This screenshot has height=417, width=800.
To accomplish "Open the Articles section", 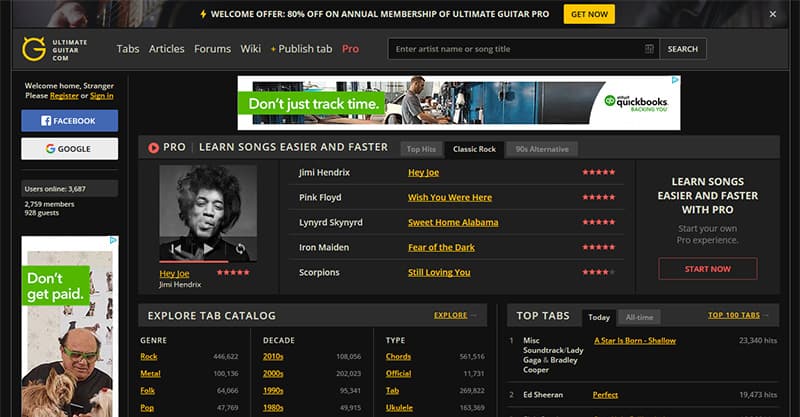I will (166, 49).
